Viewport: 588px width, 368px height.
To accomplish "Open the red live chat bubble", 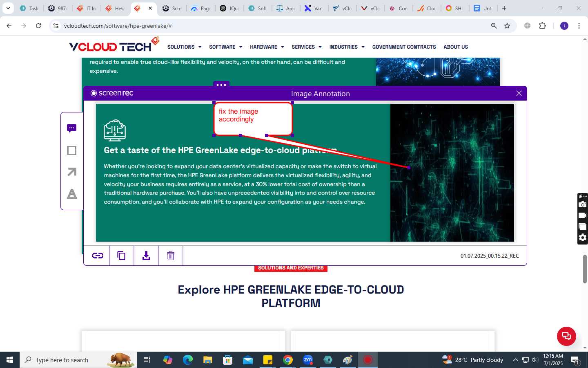I will pos(566,336).
